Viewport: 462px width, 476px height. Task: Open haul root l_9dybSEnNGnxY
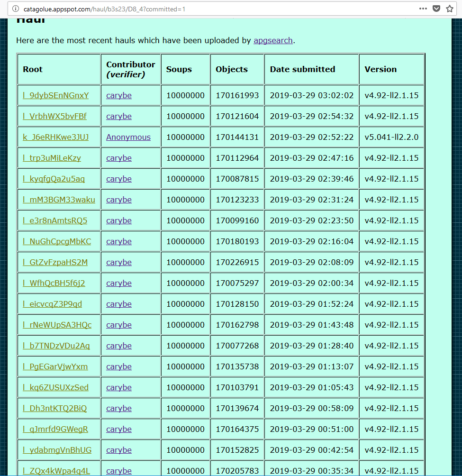click(56, 95)
